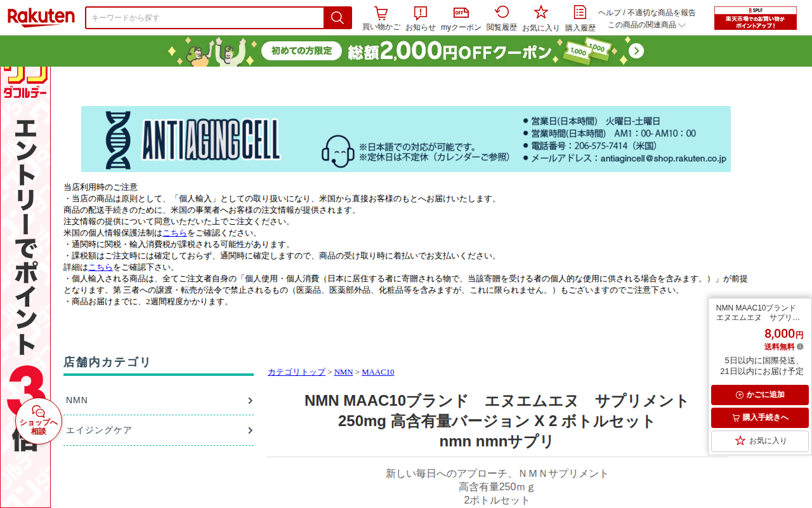812x508 pixels.
Task: Open こちら link for tax details
Action: point(100,267)
